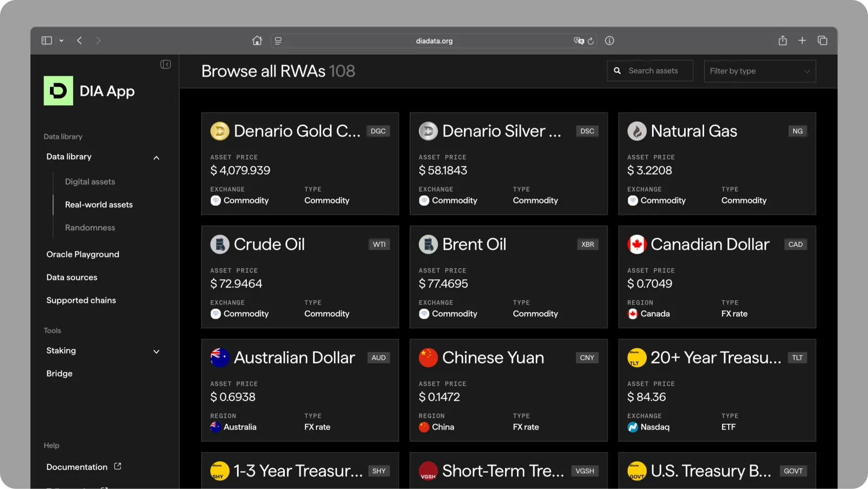868x489 pixels.
Task: Click the GOVT fund icon
Action: [x=637, y=471]
